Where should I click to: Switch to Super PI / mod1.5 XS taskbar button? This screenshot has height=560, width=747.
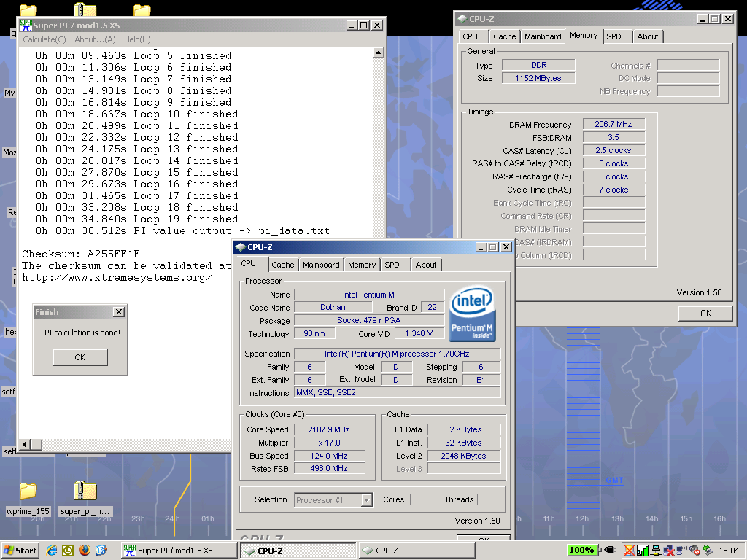click(x=179, y=551)
